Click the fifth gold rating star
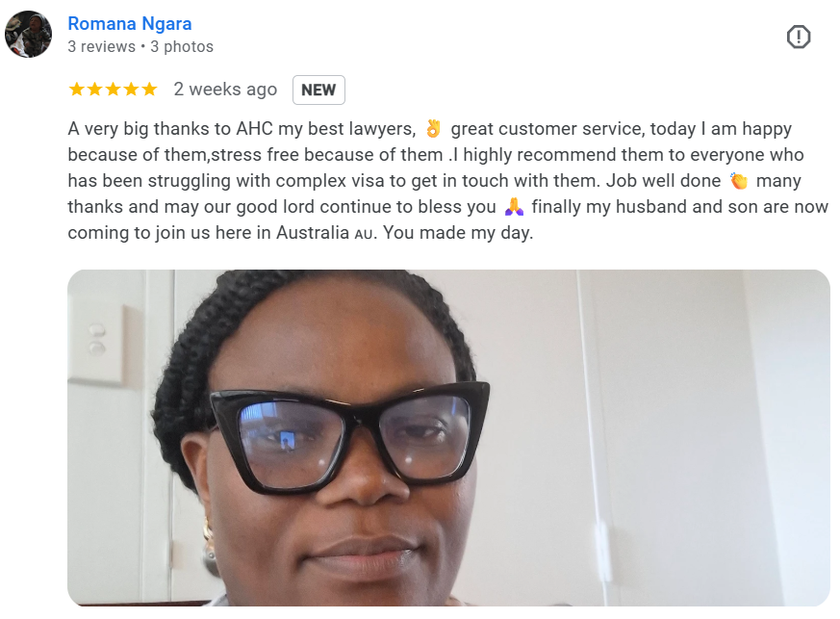The width and height of the screenshot is (840, 619). click(x=149, y=89)
